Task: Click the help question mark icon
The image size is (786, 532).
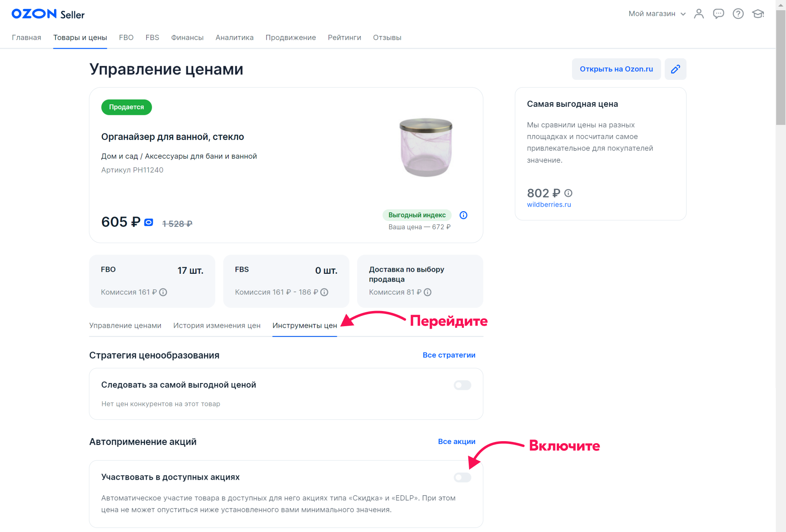Action: click(738, 14)
